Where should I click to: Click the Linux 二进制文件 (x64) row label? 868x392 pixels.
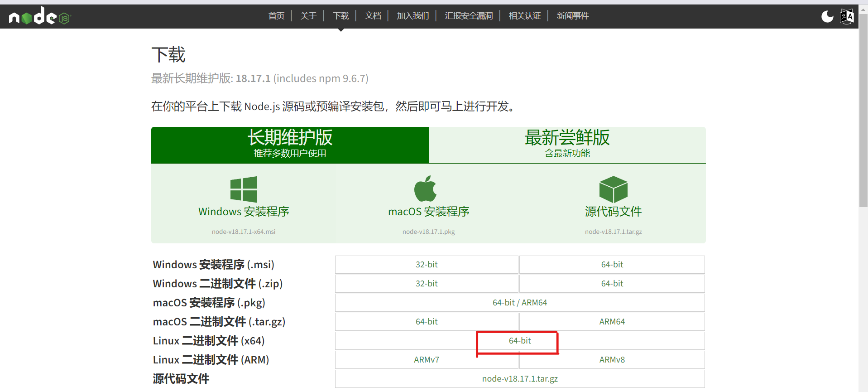[x=209, y=341]
